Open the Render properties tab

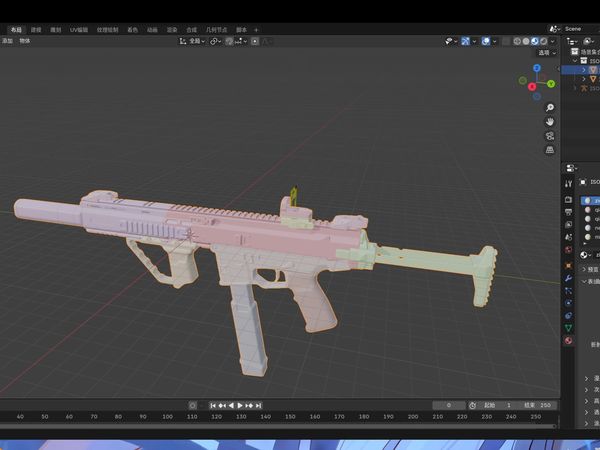click(568, 199)
